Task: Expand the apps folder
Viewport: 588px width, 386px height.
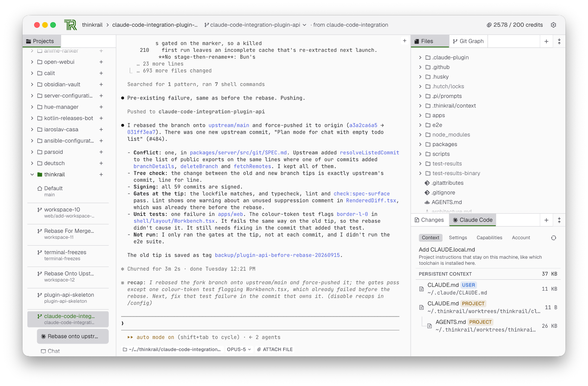Action: pos(420,115)
